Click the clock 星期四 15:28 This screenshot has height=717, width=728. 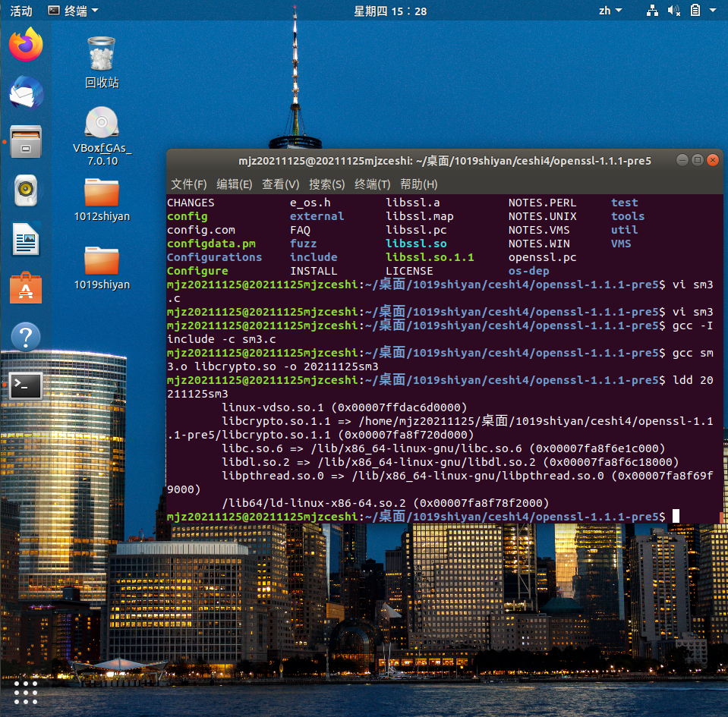coord(390,11)
